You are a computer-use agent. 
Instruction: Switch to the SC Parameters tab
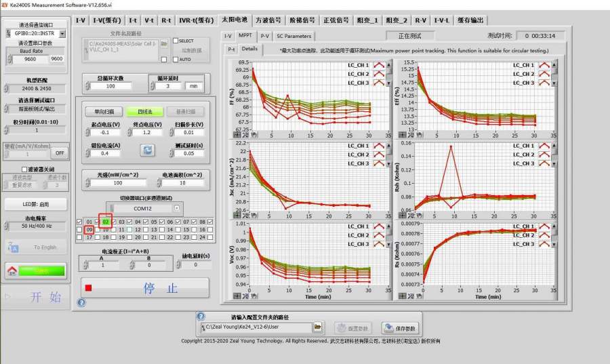point(293,36)
